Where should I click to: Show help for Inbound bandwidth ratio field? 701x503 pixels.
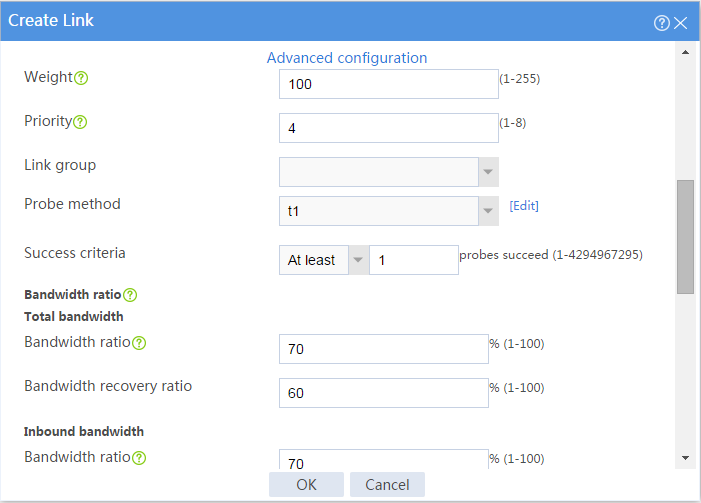(139, 458)
